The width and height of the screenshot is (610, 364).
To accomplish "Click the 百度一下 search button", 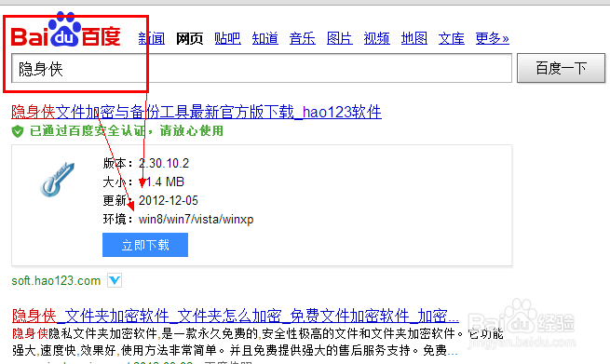I will point(561,69).
